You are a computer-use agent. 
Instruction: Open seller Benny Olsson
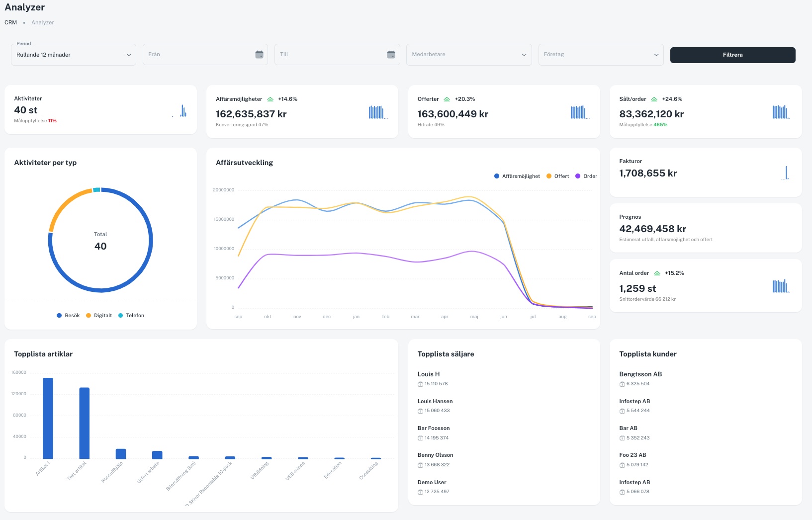(436, 455)
